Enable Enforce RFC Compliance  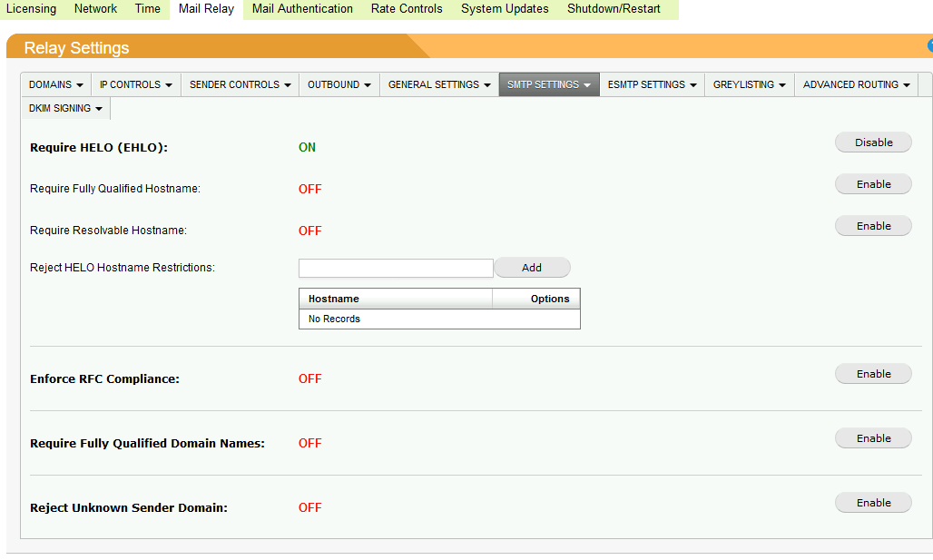[872, 373]
